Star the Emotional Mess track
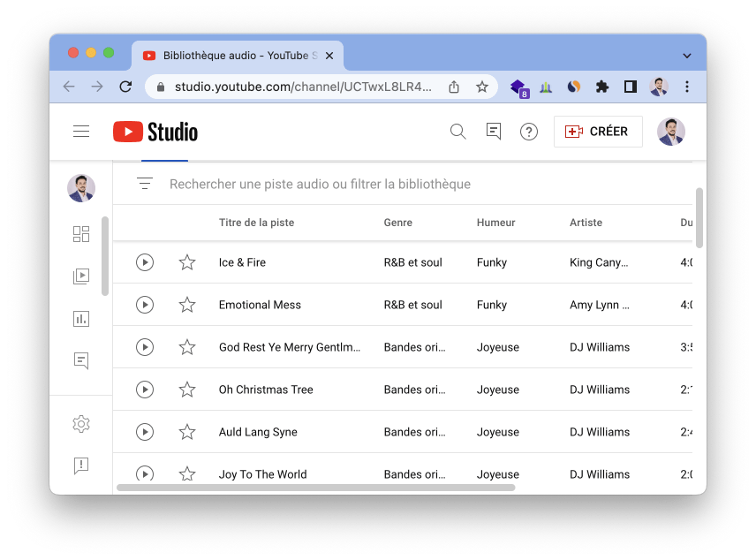This screenshot has height=560, width=756. coord(187,305)
